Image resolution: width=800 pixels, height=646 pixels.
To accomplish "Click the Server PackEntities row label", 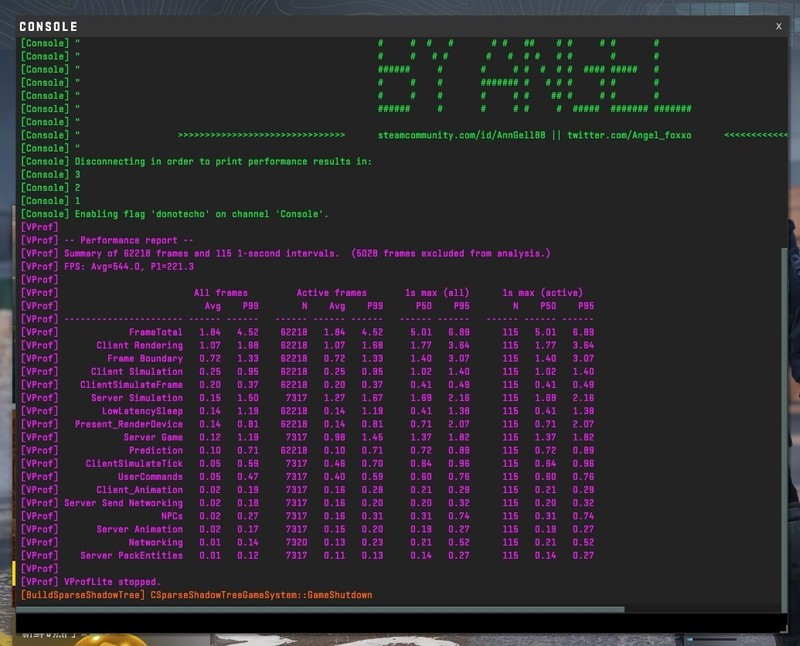I will point(131,555).
